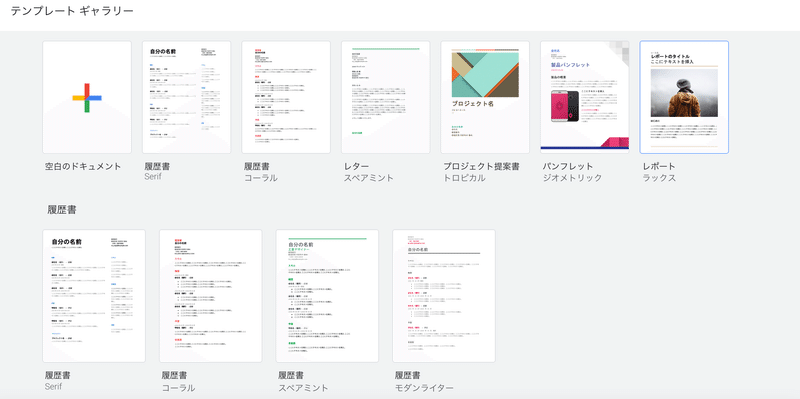Click the プロジェクト提案書 label text
Image resolution: width=800 pixels, height=399 pixels.
pos(482,166)
